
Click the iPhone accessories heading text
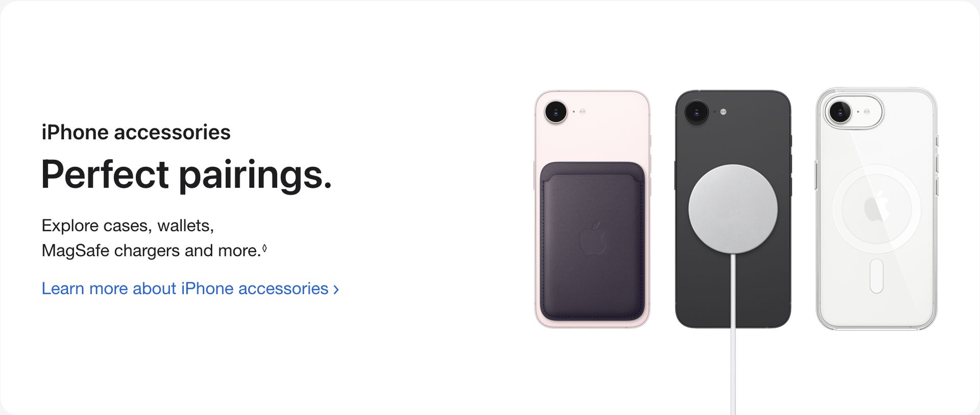[x=136, y=132]
